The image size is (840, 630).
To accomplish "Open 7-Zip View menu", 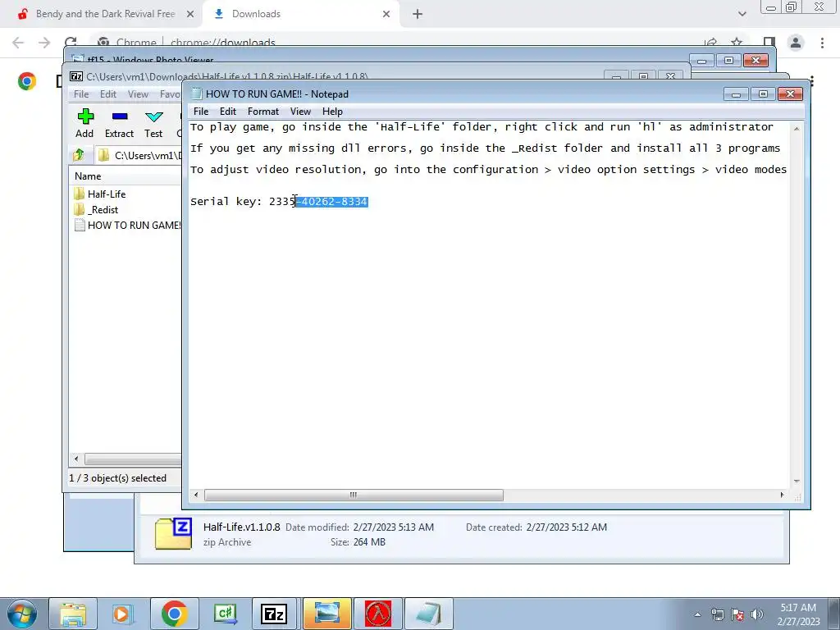I will (138, 94).
